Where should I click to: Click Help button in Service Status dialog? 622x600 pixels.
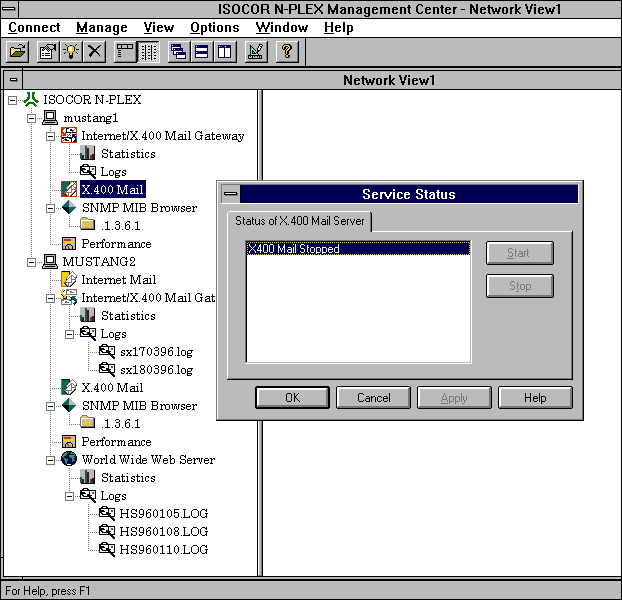click(535, 398)
